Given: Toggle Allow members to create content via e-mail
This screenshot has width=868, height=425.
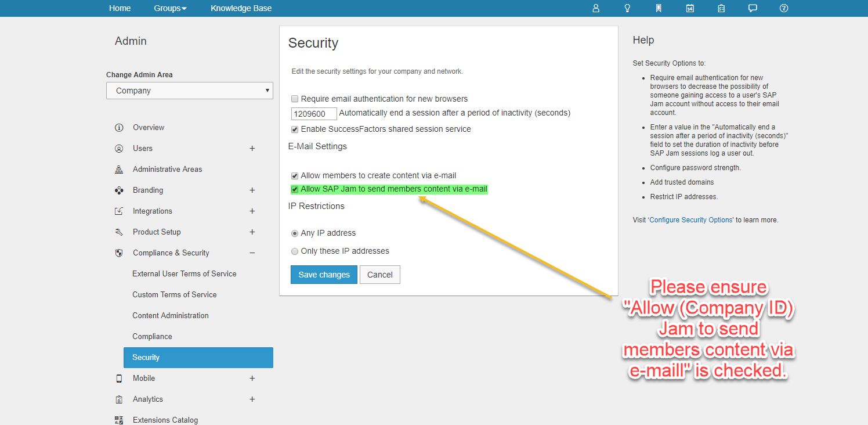Looking at the screenshot, I should pyautogui.click(x=295, y=176).
